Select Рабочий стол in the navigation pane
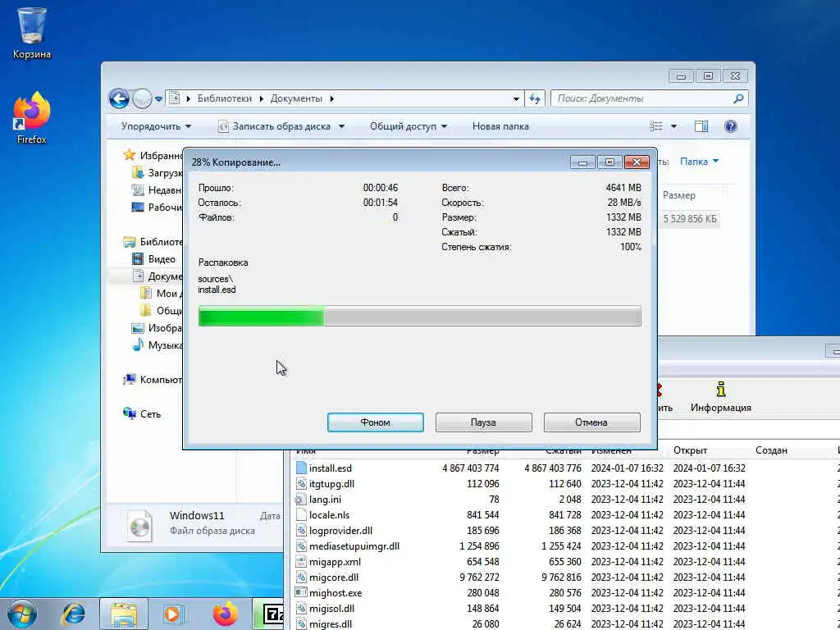The image size is (840, 630). click(157, 208)
